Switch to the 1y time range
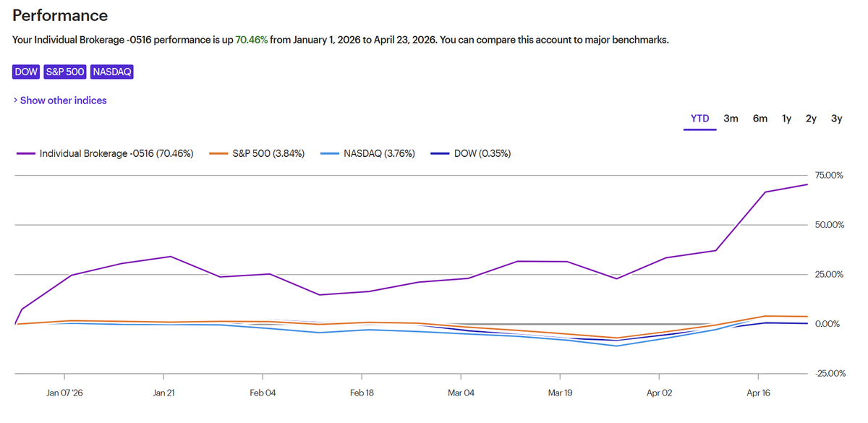Screen dimensions: 868x423 786,119
